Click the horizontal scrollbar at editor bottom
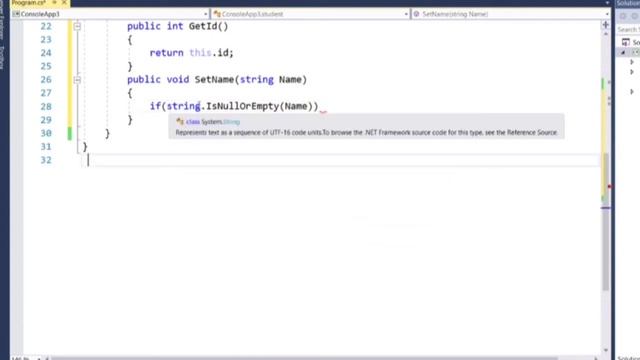The image size is (640, 360). coord(304,358)
